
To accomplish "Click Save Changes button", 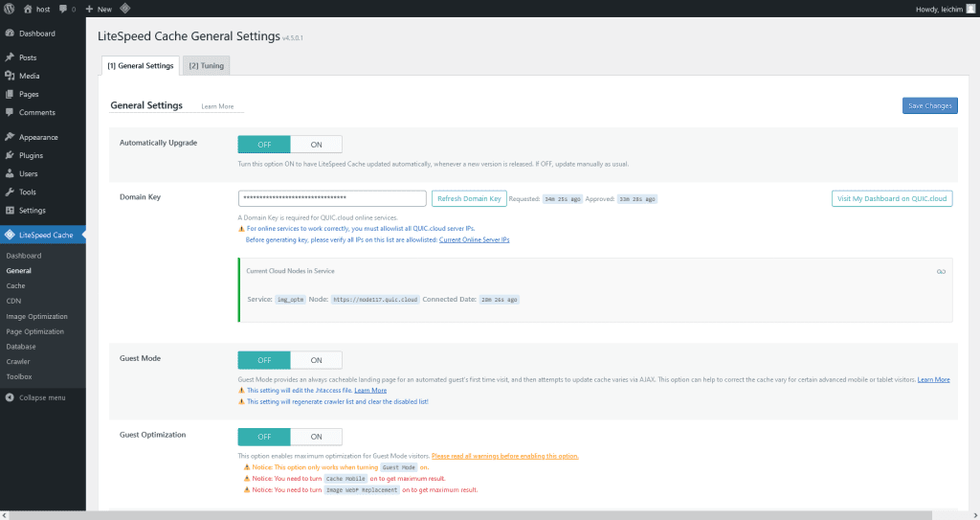I will [x=929, y=105].
